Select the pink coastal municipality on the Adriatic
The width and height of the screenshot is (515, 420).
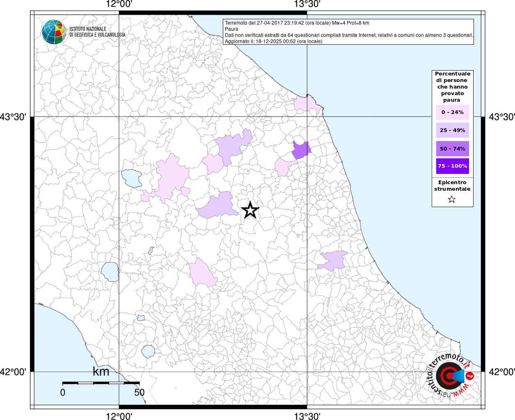pos(306,104)
